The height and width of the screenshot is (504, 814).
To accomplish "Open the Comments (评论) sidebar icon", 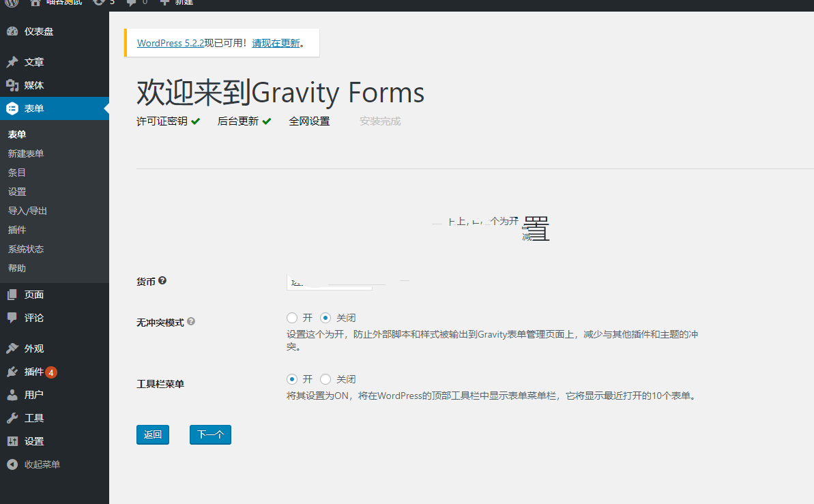I will tap(12, 318).
